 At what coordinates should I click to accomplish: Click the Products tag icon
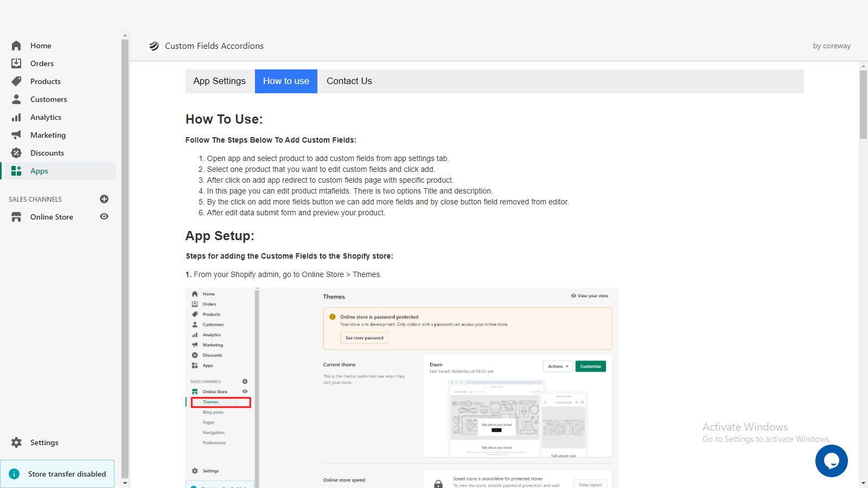pyautogui.click(x=16, y=81)
